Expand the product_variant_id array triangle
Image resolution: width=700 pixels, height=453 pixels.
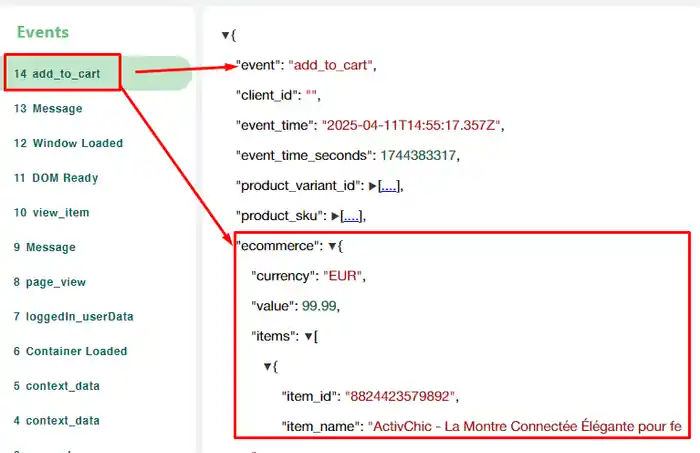click(x=373, y=186)
